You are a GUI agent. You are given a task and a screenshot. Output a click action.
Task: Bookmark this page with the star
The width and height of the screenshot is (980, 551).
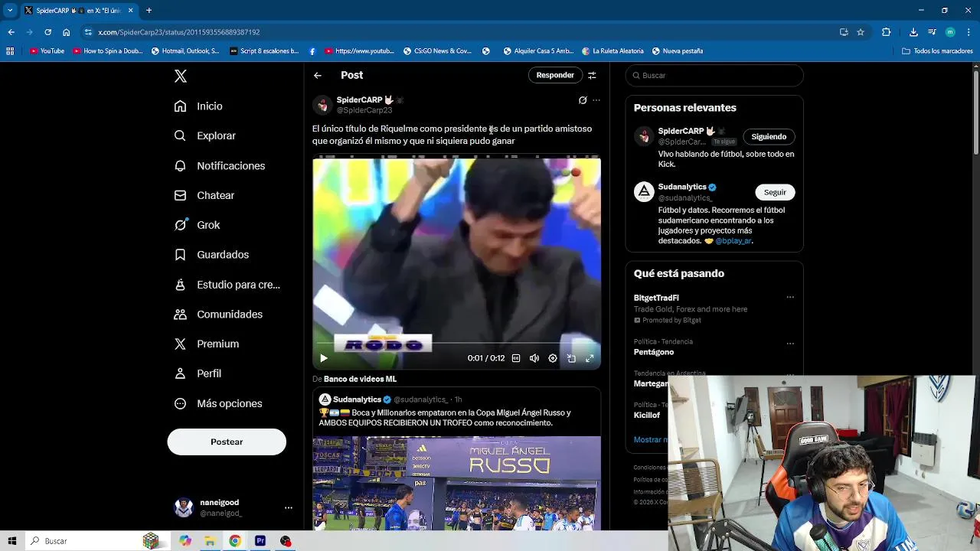861,32
